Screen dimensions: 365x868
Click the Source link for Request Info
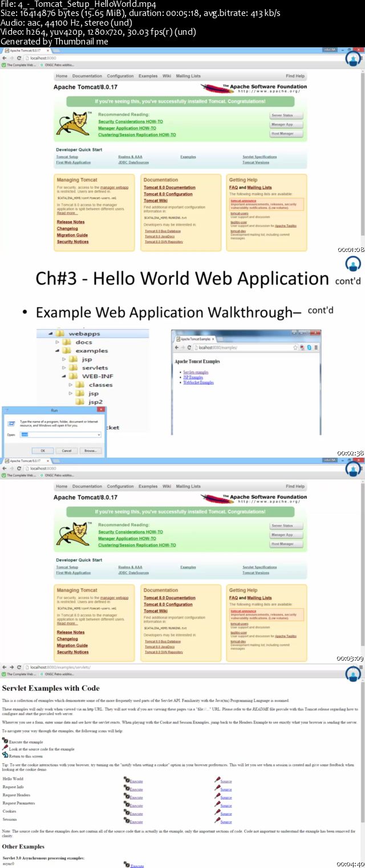[x=226, y=789]
